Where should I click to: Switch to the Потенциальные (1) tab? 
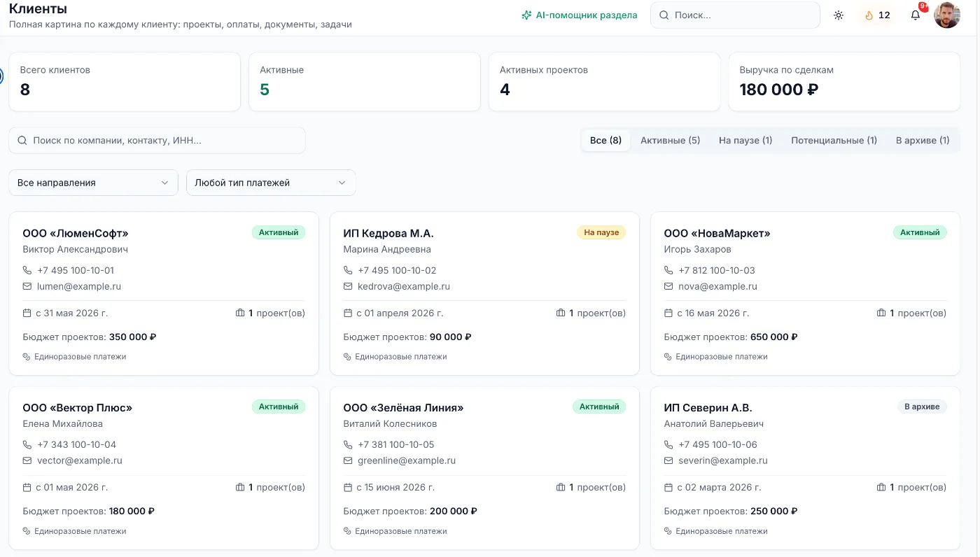tap(834, 140)
